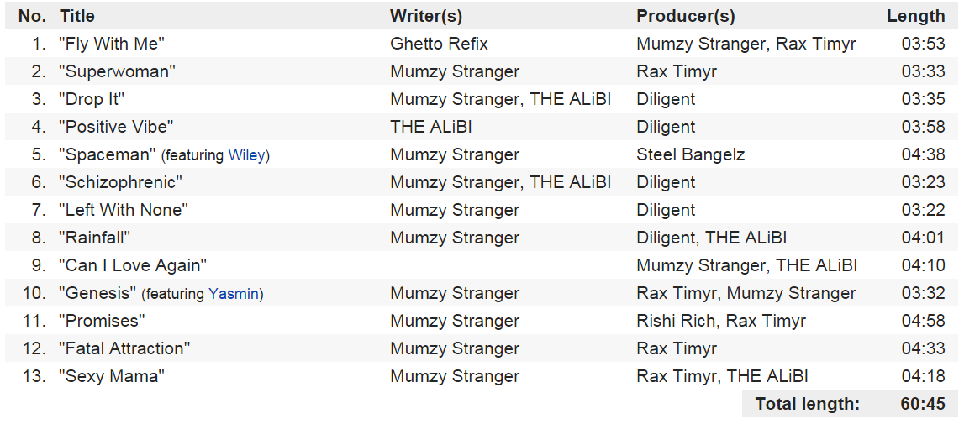Select the "Fly With Me" track title
Viewport: 980px width, 424px height.
[x=108, y=44]
